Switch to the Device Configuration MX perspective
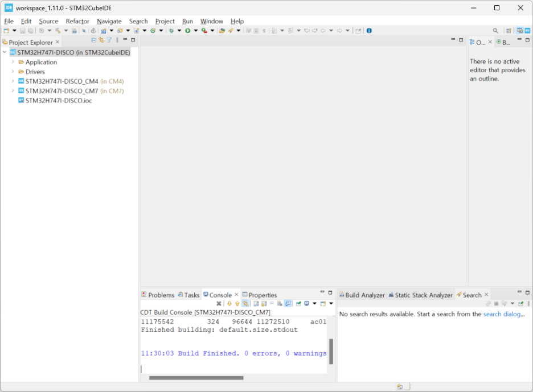Image resolution: width=533 pixels, height=392 pixels. pyautogui.click(x=527, y=31)
